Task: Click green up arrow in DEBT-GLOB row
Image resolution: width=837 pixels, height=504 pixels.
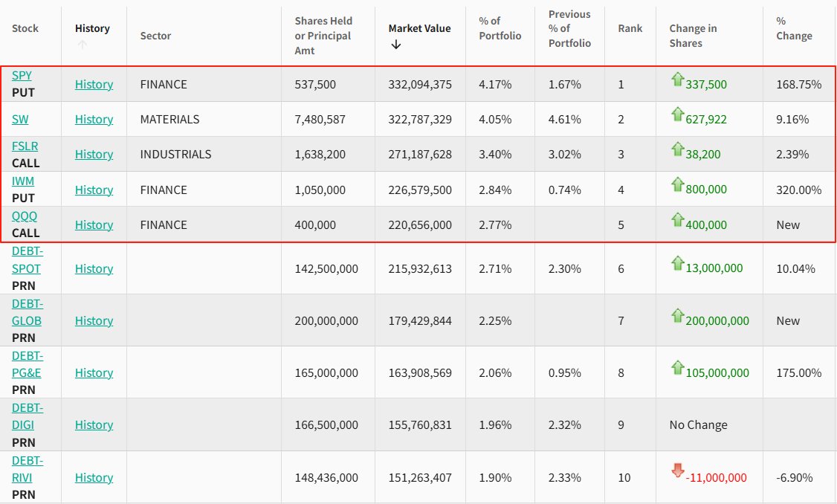Action: click(677, 315)
